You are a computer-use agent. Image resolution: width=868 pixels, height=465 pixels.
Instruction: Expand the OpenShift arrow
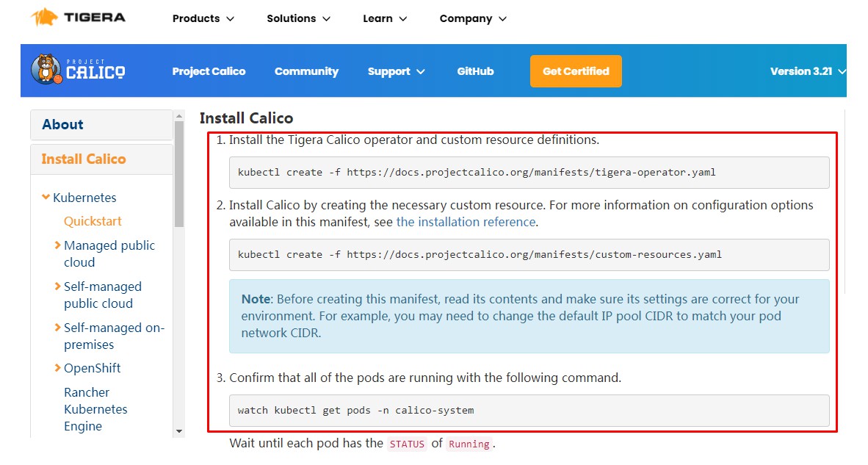pos(58,368)
